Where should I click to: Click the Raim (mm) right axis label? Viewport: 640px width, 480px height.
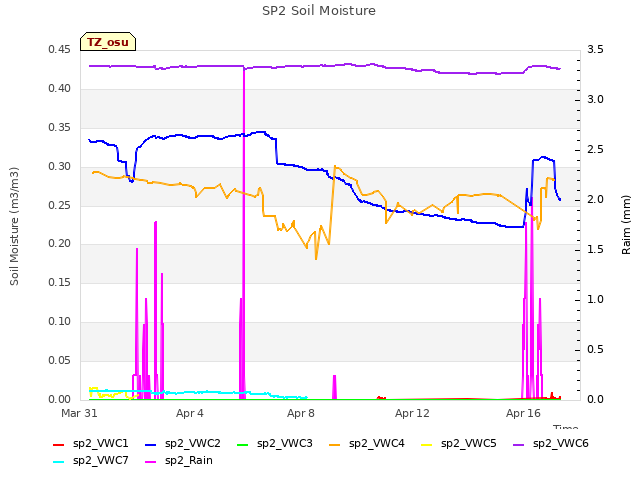(626, 225)
